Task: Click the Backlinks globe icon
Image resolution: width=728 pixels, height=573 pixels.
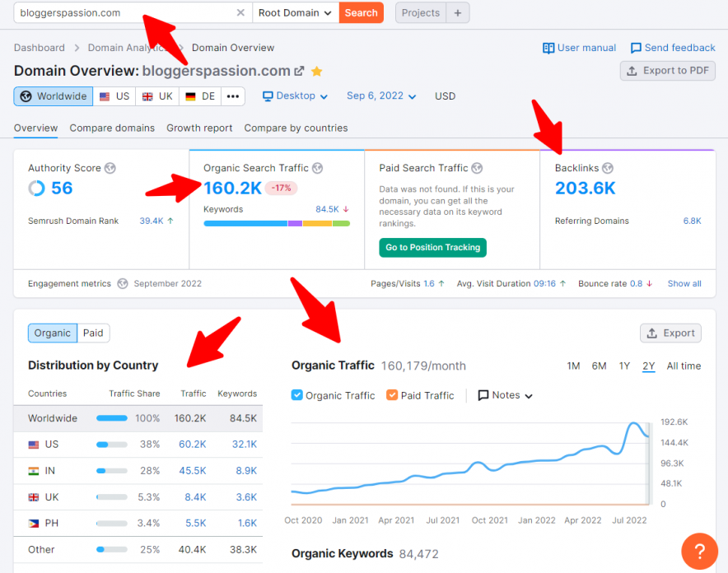Action: pos(608,168)
